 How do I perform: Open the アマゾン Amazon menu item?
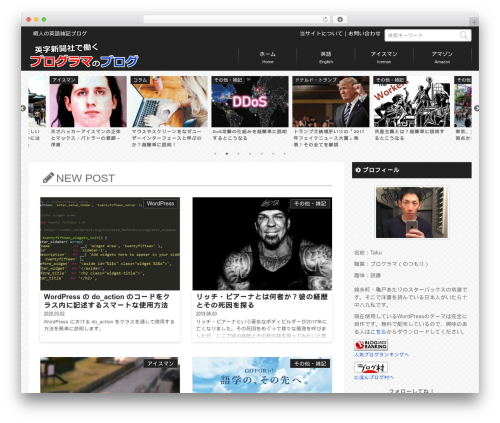click(442, 57)
